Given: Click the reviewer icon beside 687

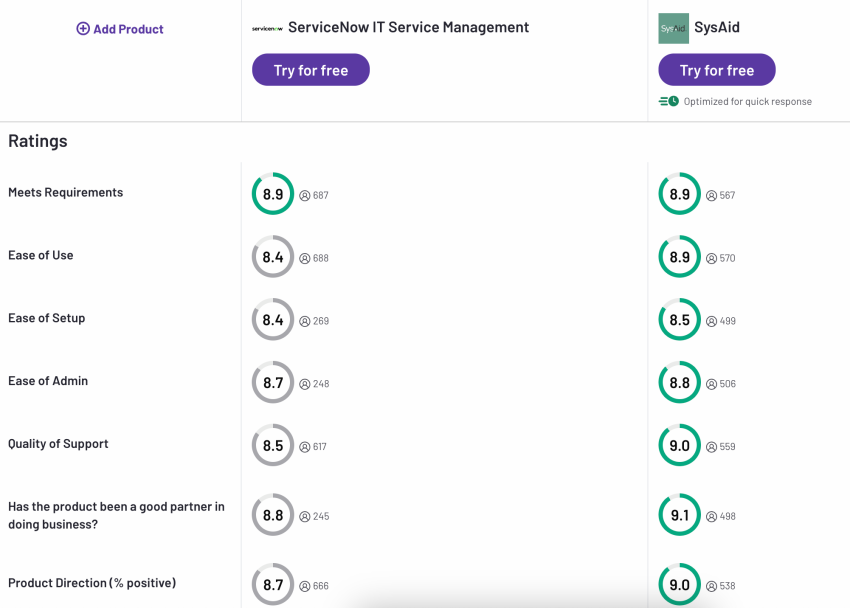Looking at the screenshot, I should 305,196.
